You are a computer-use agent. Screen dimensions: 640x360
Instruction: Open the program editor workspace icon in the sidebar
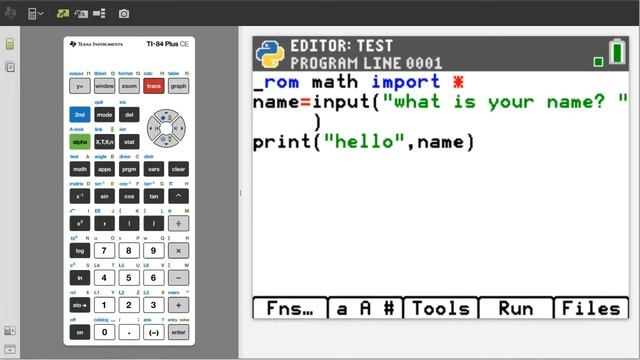pyautogui.click(x=10, y=67)
